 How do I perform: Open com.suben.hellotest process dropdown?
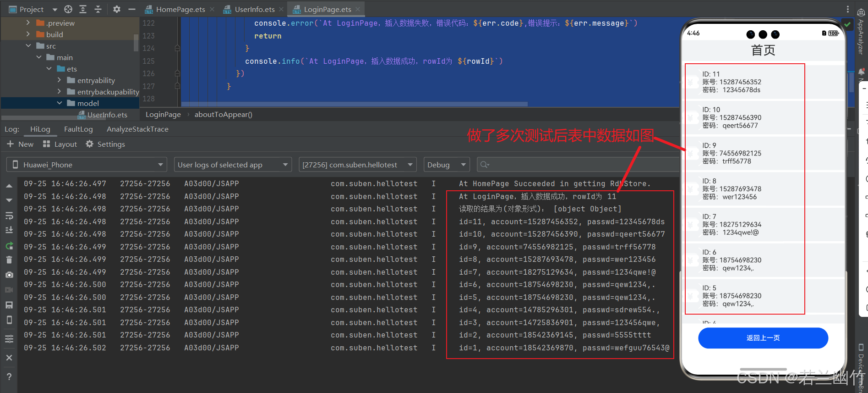(357, 165)
